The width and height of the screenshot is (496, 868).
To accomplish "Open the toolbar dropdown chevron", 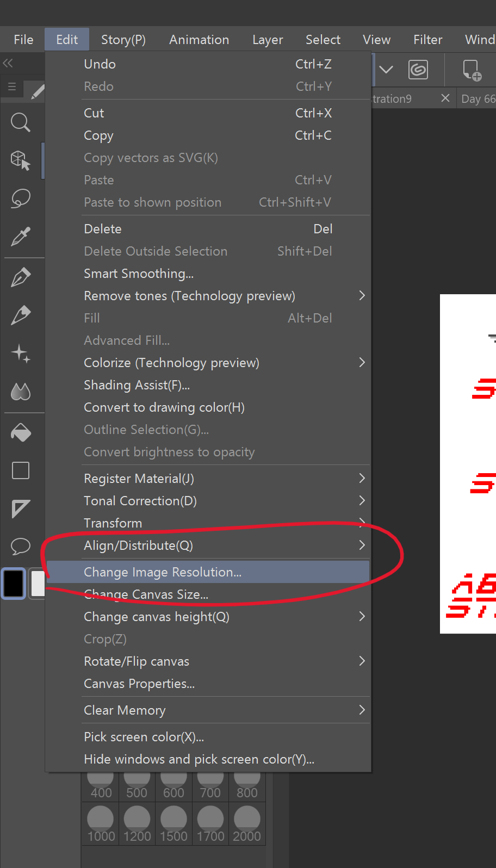I will click(386, 70).
